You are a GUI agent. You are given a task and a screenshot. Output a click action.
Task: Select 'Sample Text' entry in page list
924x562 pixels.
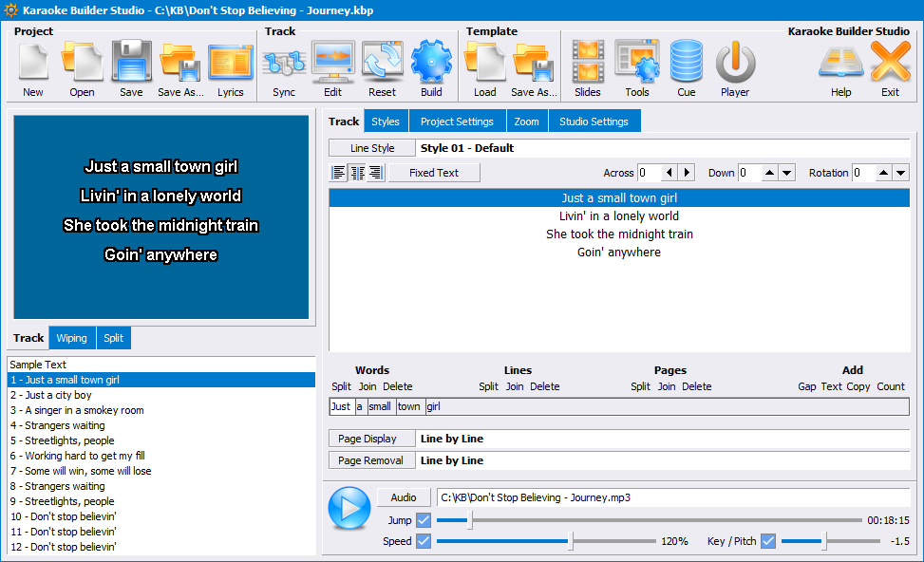(x=160, y=365)
